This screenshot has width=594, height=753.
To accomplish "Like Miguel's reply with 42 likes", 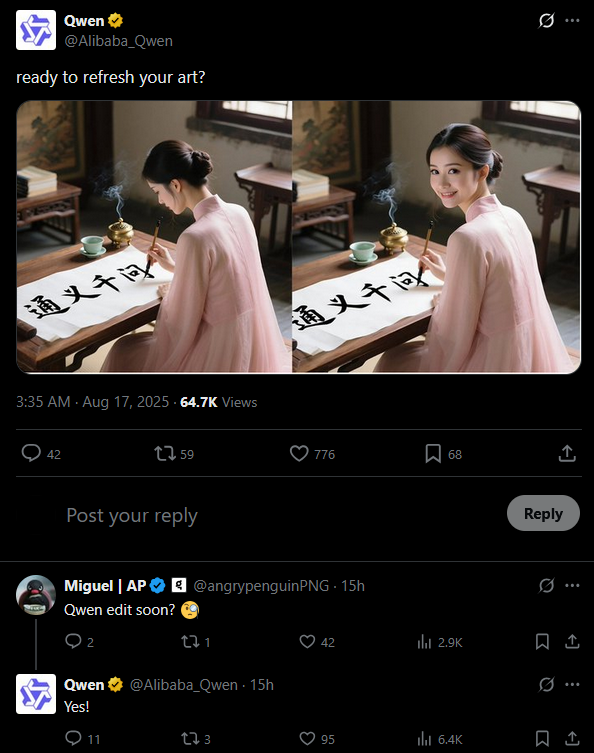I will click(x=307, y=642).
